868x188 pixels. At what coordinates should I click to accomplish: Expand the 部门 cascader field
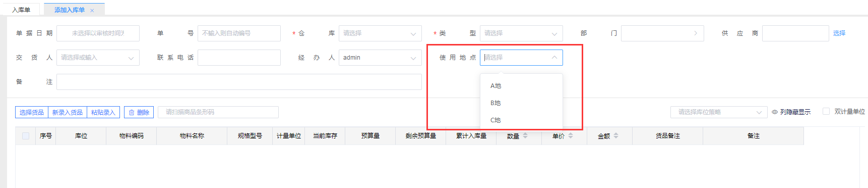662,33
